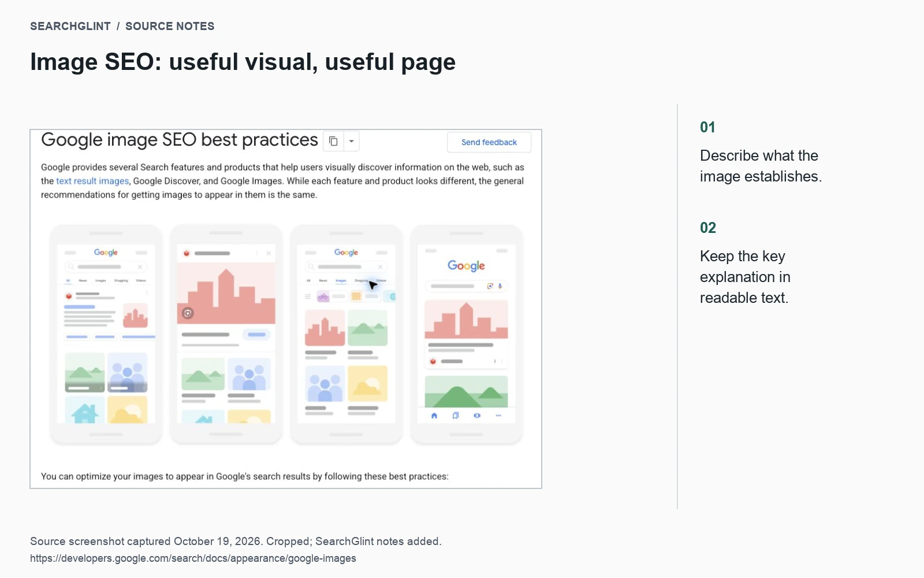Tap the home icon in fourth phone's bottom bar

click(x=434, y=416)
